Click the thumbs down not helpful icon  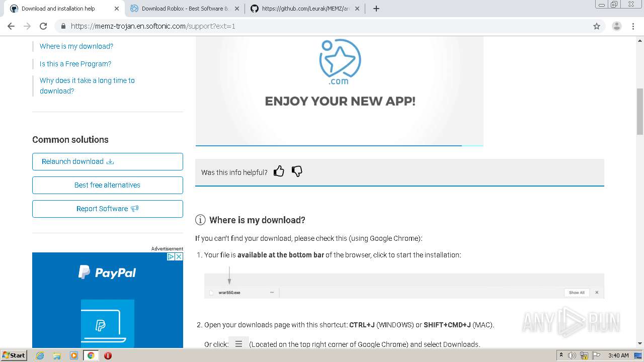click(297, 171)
